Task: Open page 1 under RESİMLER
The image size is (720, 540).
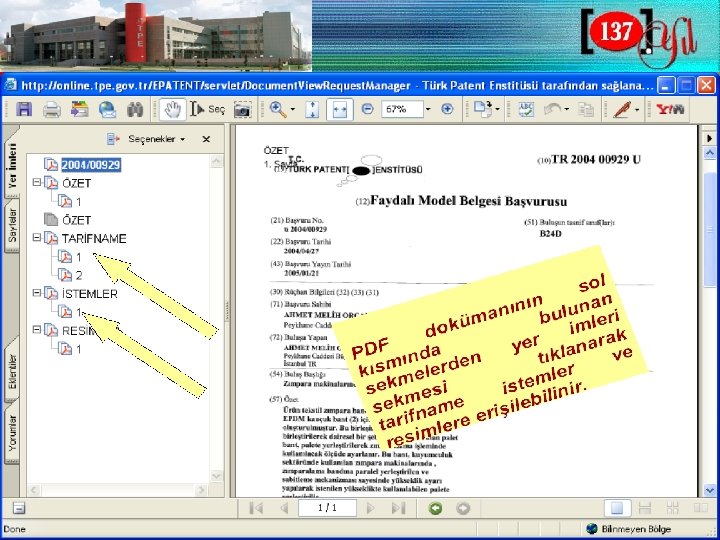Action: tap(79, 349)
